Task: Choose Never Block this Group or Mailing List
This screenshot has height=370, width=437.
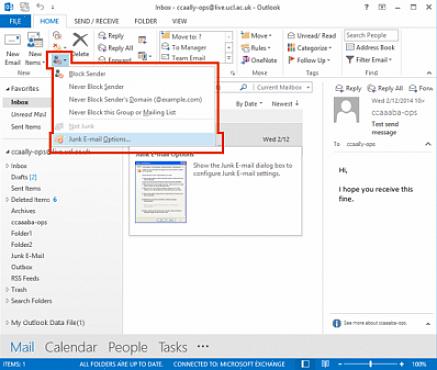Action: coord(133,112)
